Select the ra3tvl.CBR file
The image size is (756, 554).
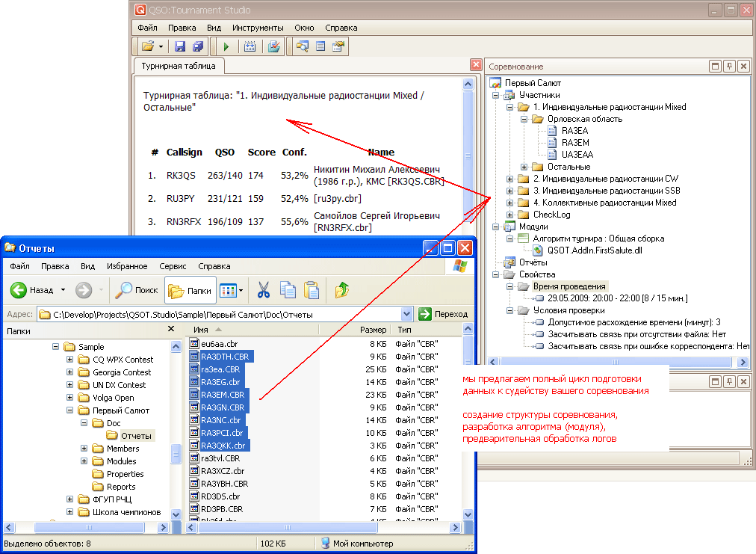(x=220, y=458)
